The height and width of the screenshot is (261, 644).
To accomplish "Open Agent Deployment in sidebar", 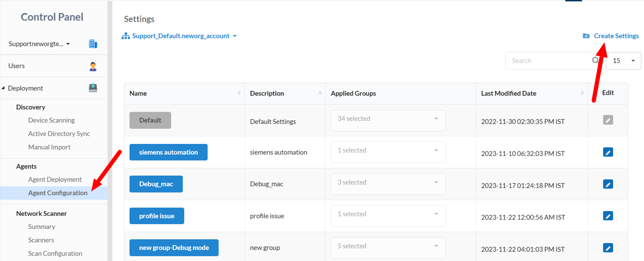I will tap(55, 179).
